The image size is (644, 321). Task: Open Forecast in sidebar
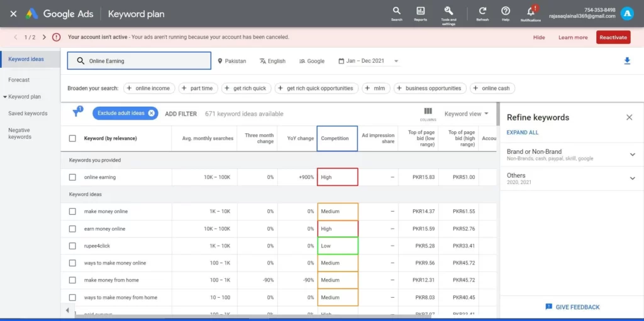19,80
